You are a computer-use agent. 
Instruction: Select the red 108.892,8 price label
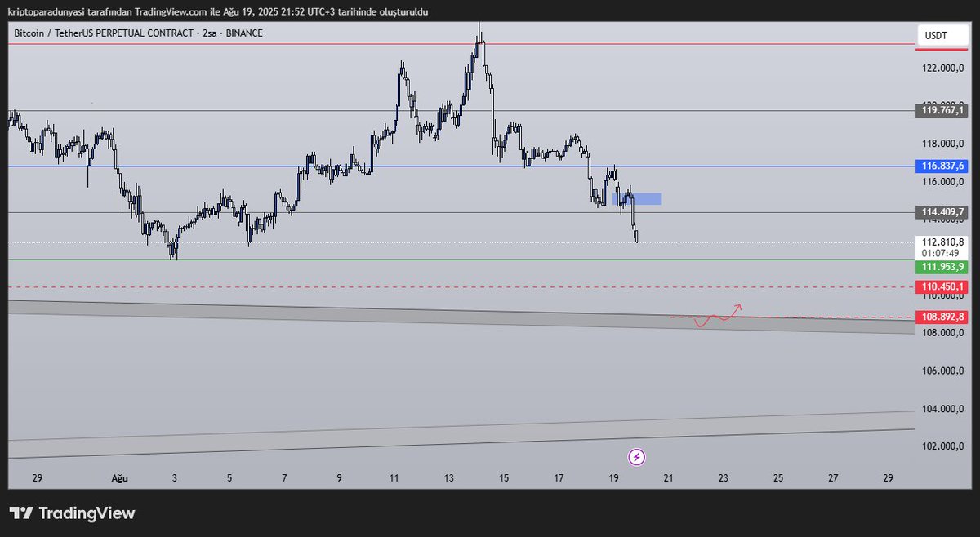point(942,317)
